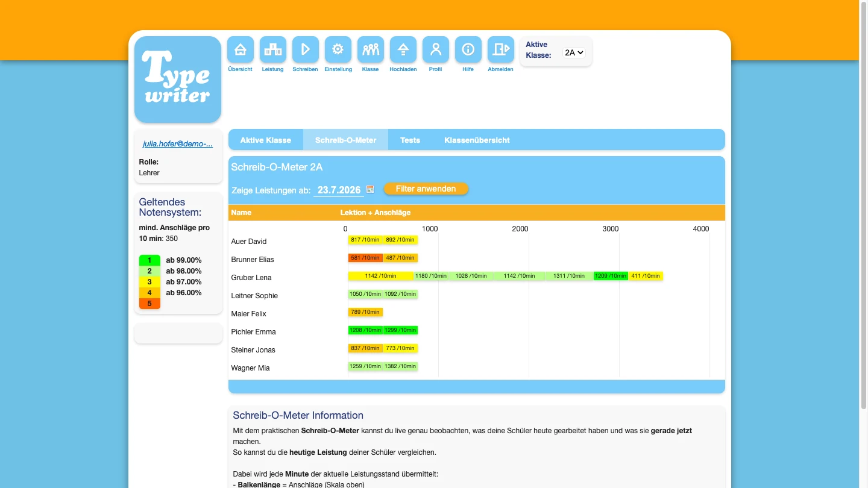Click the grade 2 light green swatch
The height and width of the screenshot is (488, 868).
point(149,271)
